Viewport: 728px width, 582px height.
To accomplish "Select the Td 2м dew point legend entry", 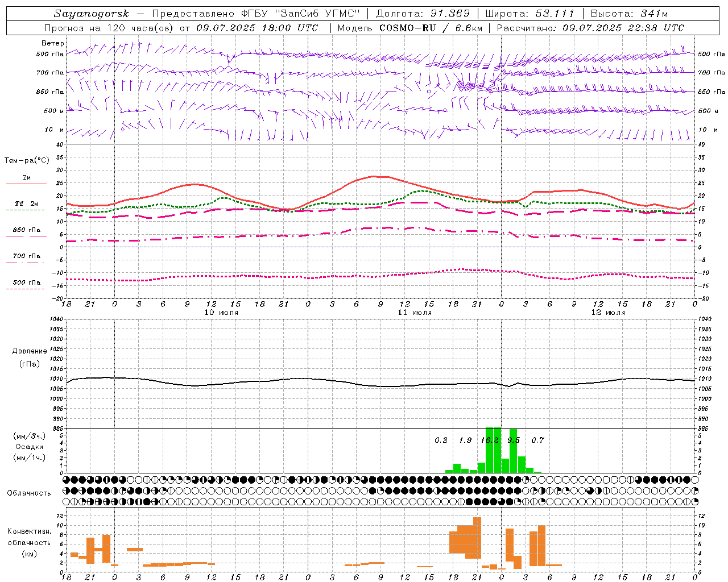I will click(x=26, y=203).
